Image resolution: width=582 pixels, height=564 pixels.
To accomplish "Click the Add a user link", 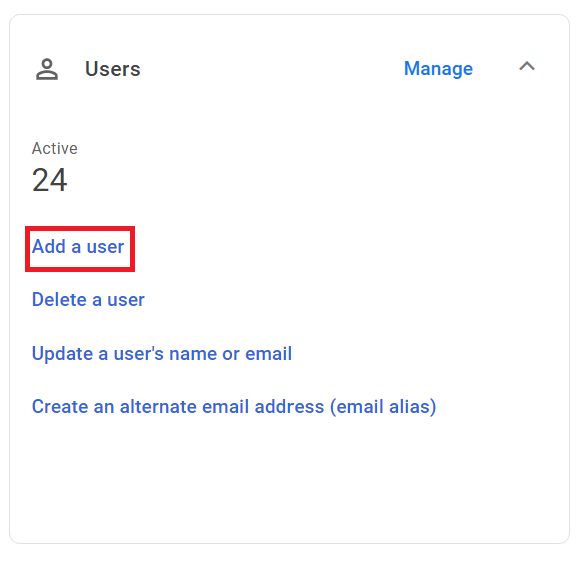I will click(x=78, y=247).
